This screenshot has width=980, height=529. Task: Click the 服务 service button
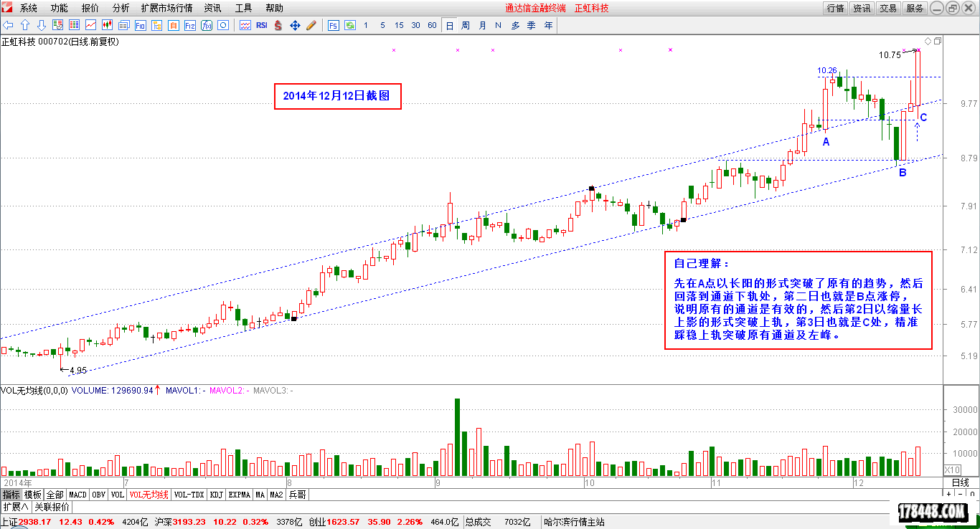tap(915, 9)
